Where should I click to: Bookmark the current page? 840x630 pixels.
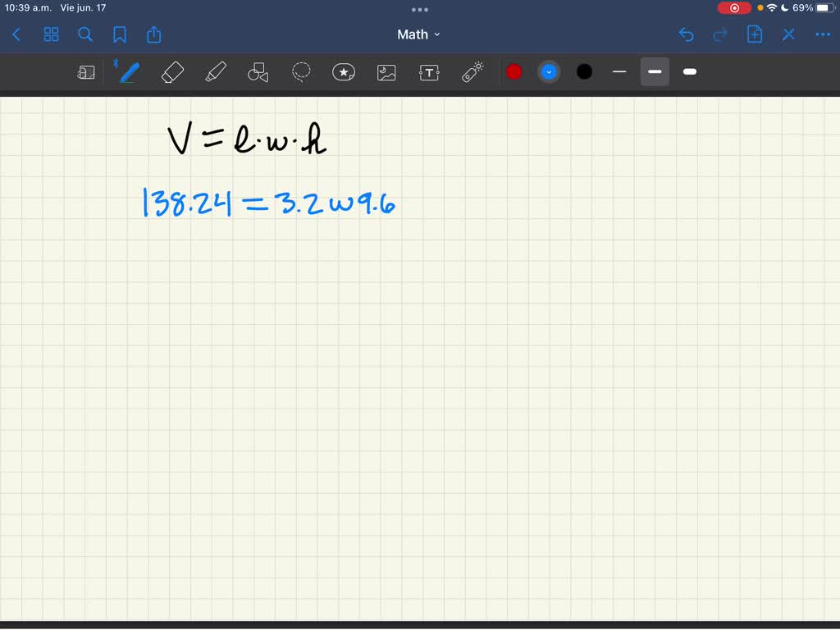click(120, 34)
